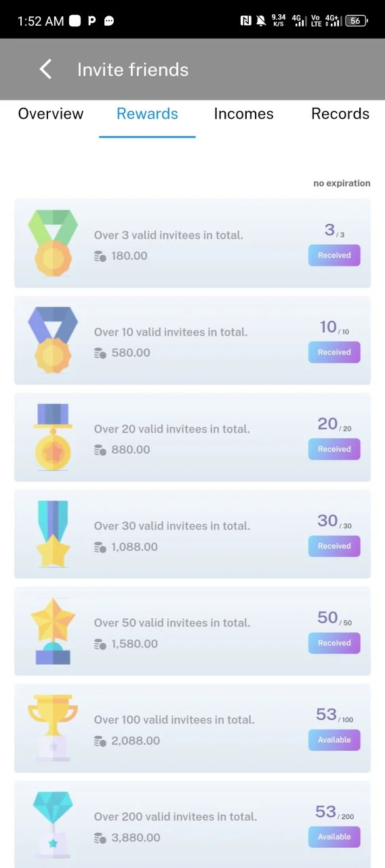The width and height of the screenshot is (385, 868).
Task: Click Received button for 50 invitees
Action: tap(334, 643)
